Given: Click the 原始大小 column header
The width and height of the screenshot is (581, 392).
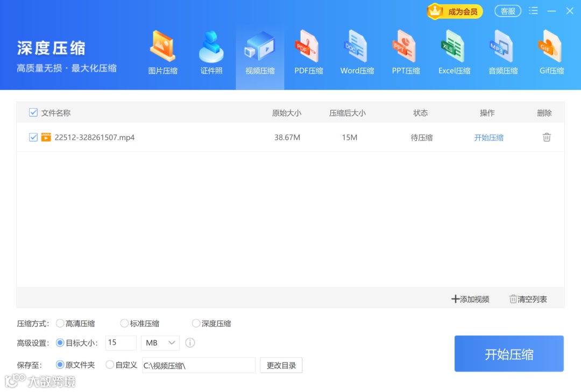Looking at the screenshot, I should [286, 112].
